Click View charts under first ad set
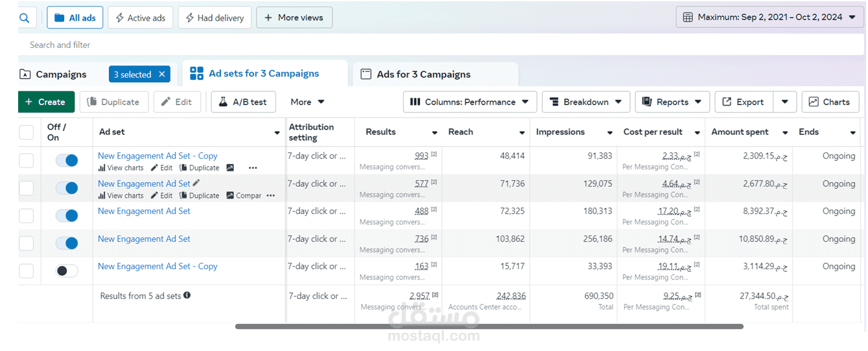The image size is (868, 351). click(121, 167)
